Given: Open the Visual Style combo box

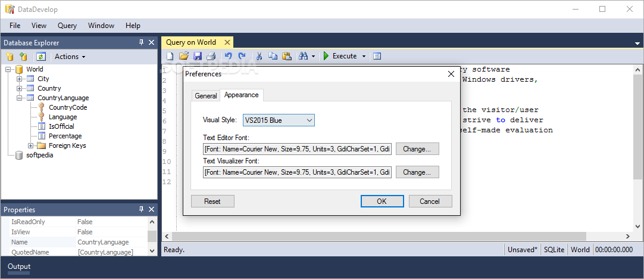Looking at the screenshot, I should (x=279, y=120).
